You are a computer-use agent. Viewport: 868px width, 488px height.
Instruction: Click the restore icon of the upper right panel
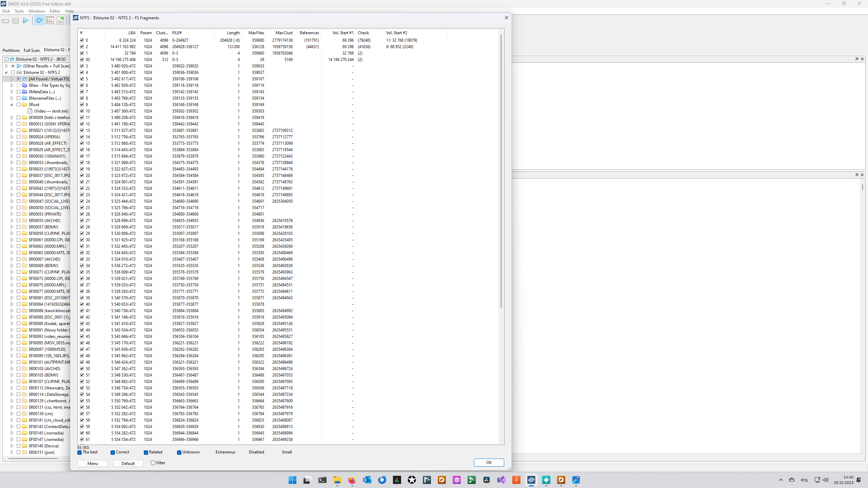[856, 59]
